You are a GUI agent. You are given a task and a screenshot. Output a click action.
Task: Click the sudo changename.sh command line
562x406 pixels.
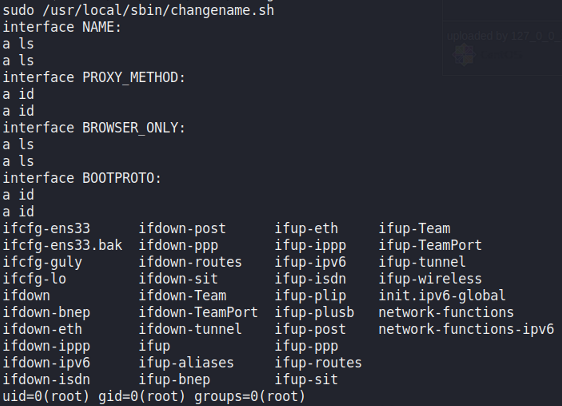138,10
